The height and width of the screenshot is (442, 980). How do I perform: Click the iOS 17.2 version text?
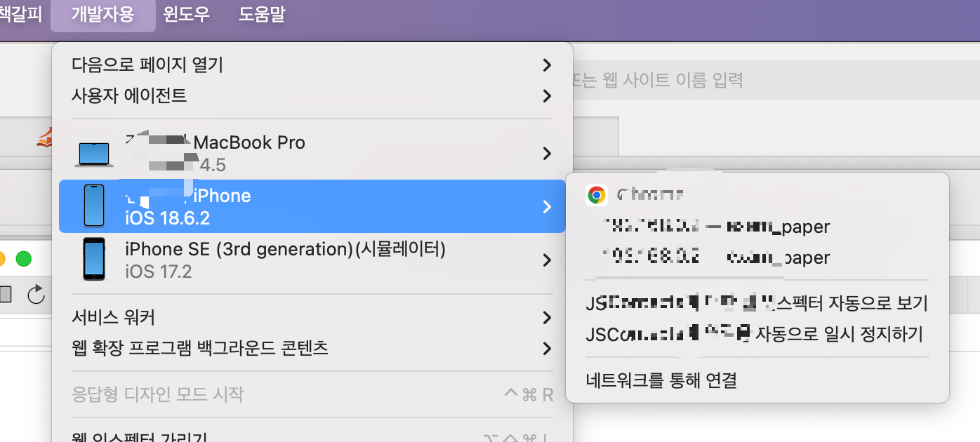click(x=158, y=271)
